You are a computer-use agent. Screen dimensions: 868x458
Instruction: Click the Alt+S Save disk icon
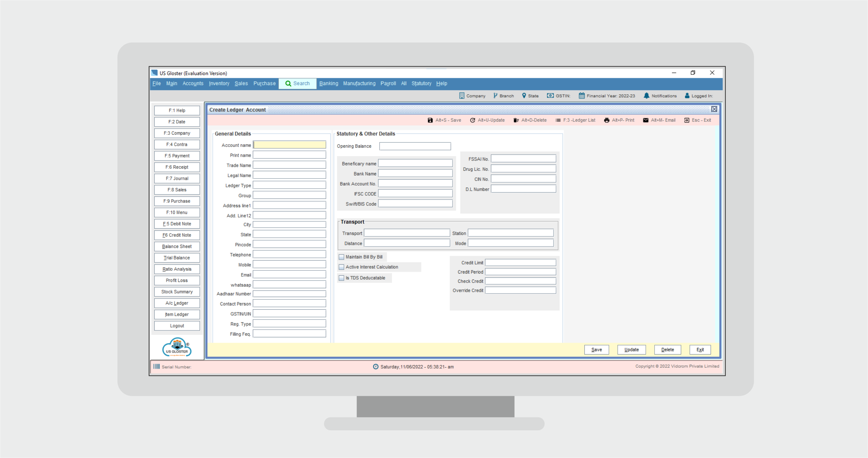coord(430,120)
